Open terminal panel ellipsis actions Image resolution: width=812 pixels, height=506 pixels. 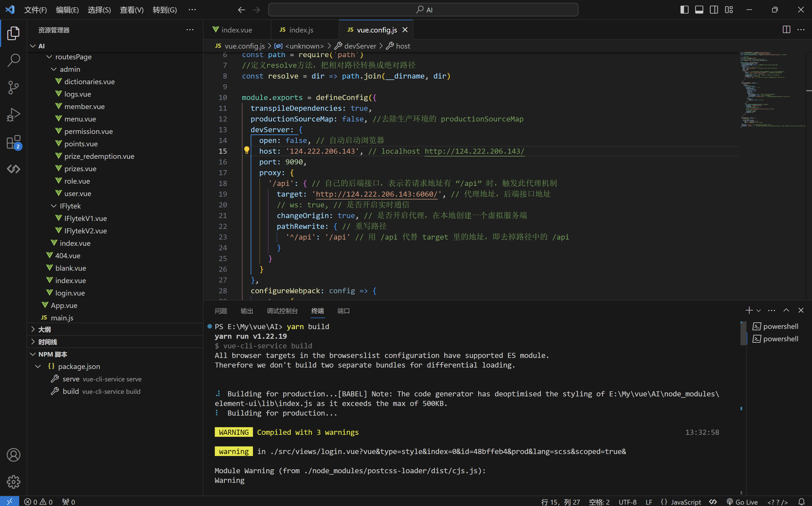tap(772, 310)
